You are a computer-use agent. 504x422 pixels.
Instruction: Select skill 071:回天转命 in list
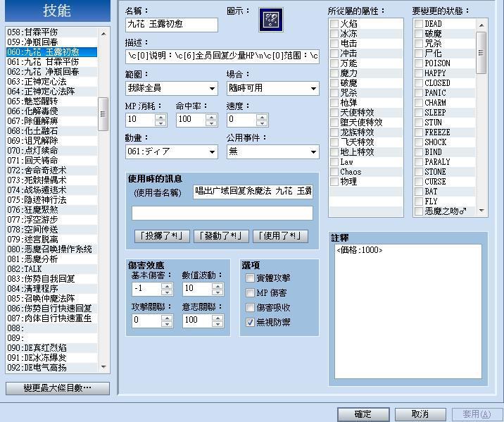point(42,161)
